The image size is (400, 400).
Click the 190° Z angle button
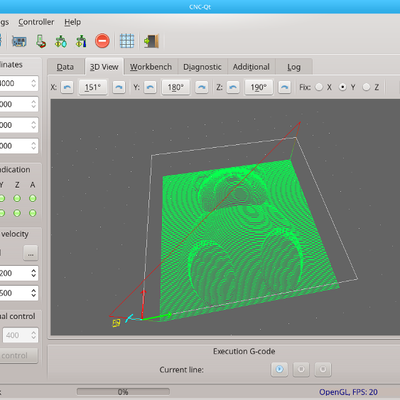259,87
